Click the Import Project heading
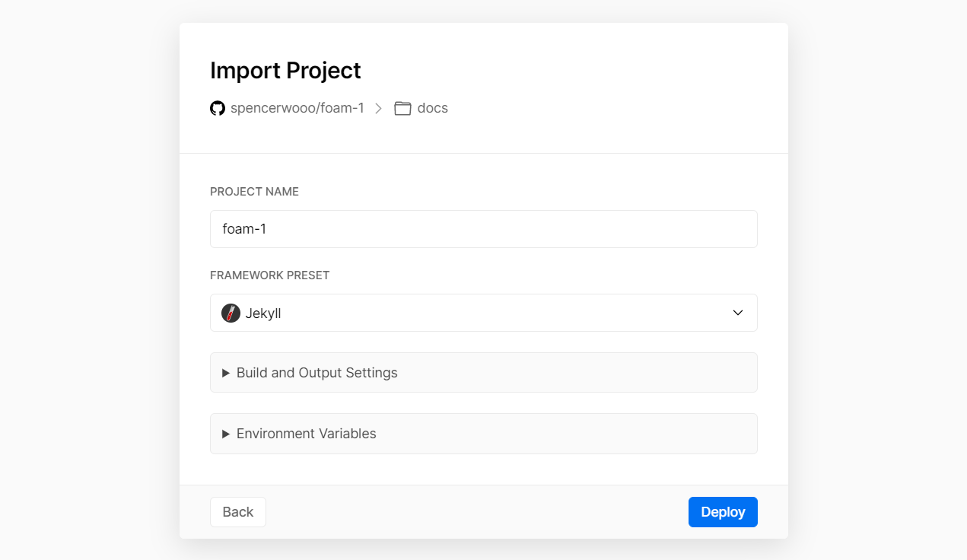Viewport: 967px width, 560px height. click(285, 70)
